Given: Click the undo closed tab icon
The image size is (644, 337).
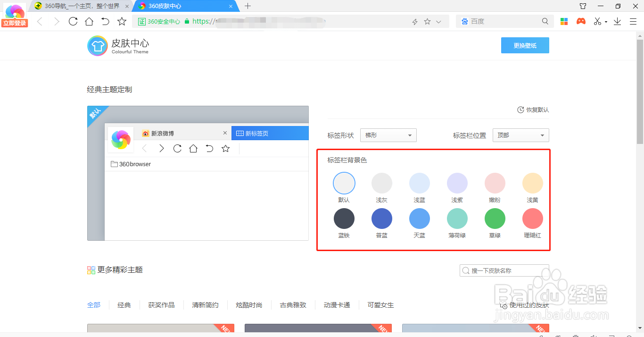Looking at the screenshot, I should point(105,21).
